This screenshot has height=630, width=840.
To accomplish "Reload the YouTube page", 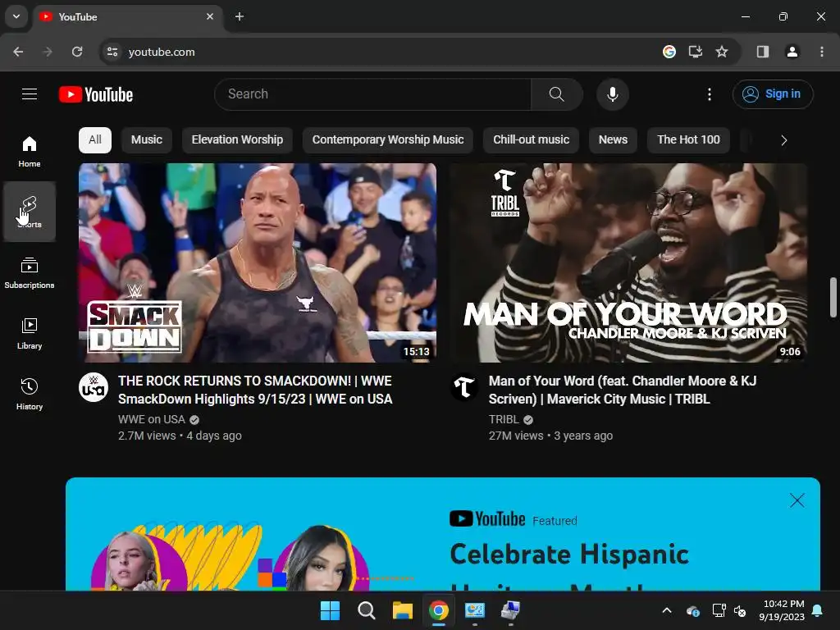I will click(77, 52).
